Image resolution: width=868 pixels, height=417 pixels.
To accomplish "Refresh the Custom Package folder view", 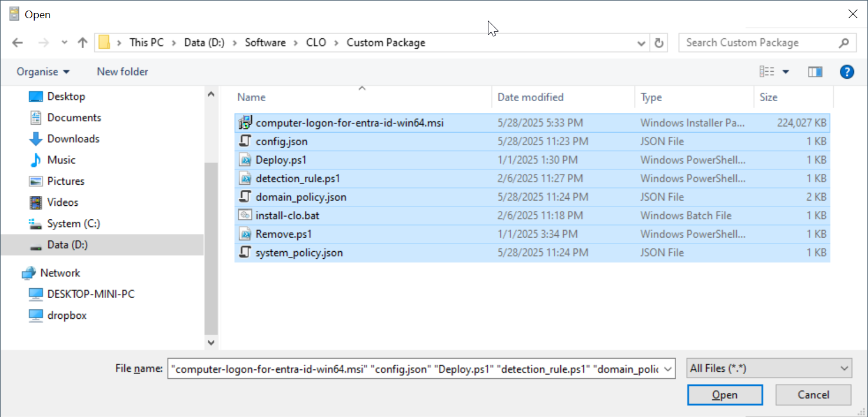I will (659, 43).
